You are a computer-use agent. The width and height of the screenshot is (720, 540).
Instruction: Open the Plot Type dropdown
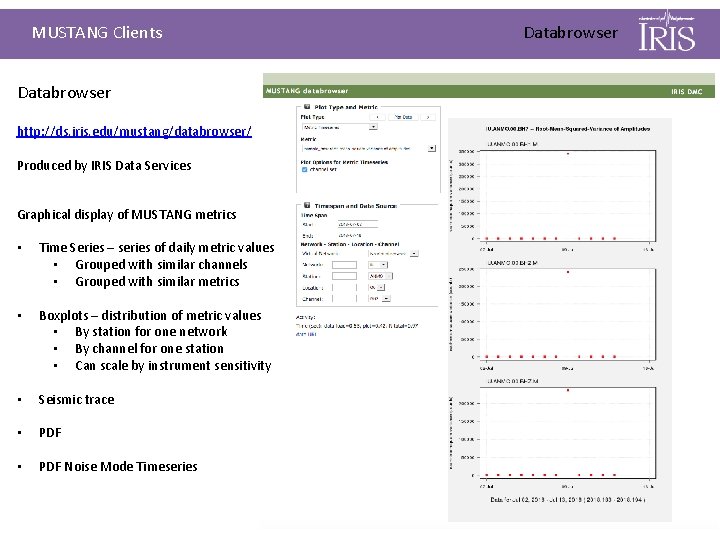pos(340,127)
